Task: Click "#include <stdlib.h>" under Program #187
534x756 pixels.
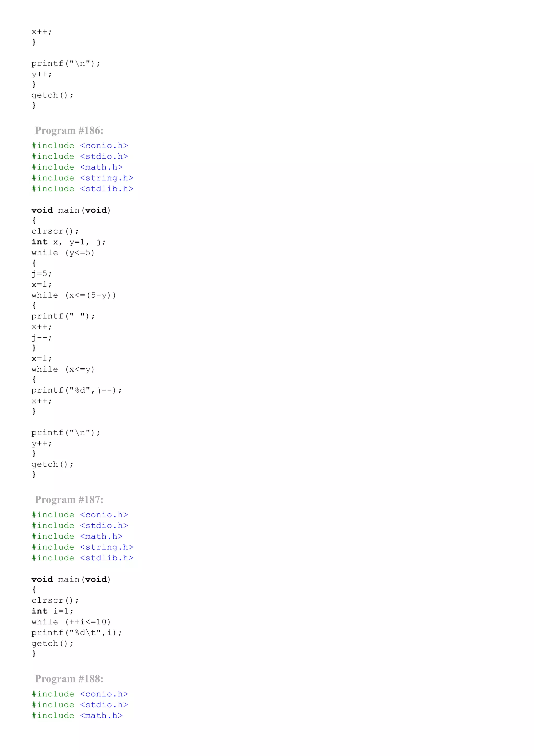Action: 83,558
